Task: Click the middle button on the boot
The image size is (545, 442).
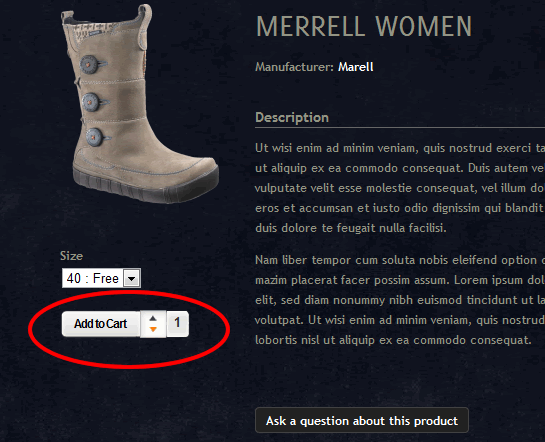Action: [x=91, y=102]
